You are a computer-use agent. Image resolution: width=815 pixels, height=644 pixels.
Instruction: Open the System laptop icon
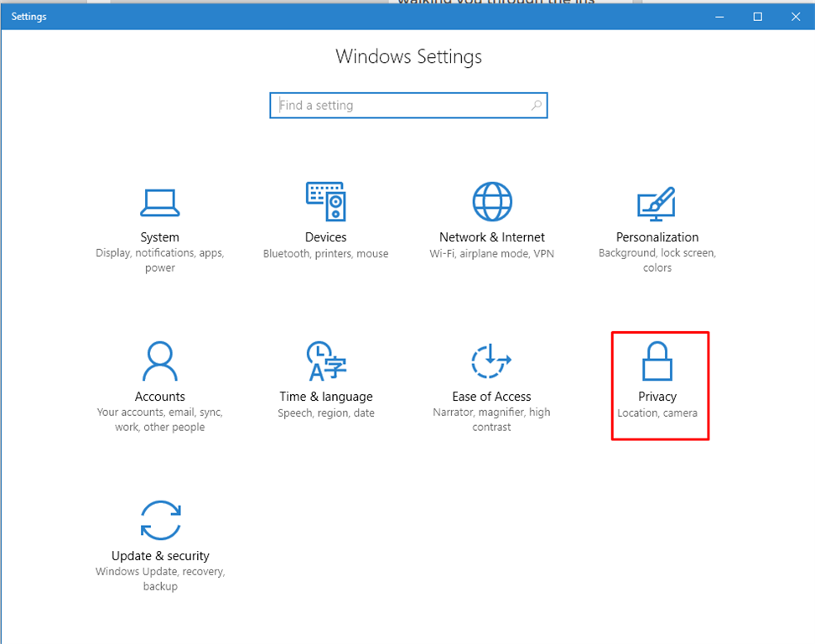[159, 203]
